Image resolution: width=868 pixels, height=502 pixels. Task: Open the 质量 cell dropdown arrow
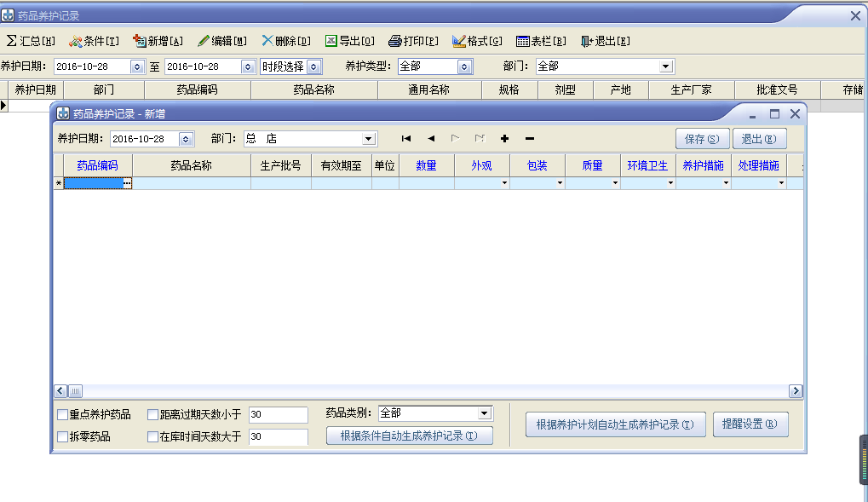pos(615,183)
